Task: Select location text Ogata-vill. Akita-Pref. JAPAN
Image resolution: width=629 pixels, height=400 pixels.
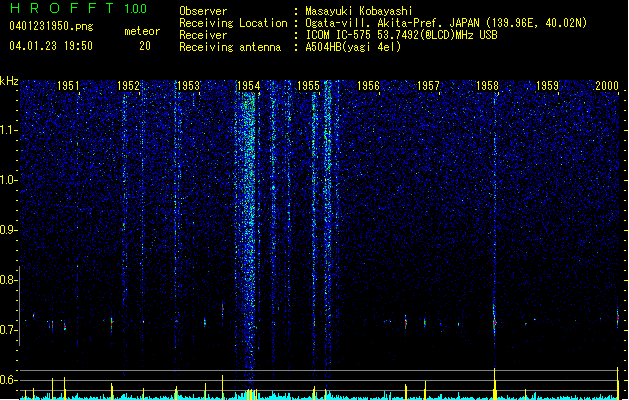Action: [393, 23]
